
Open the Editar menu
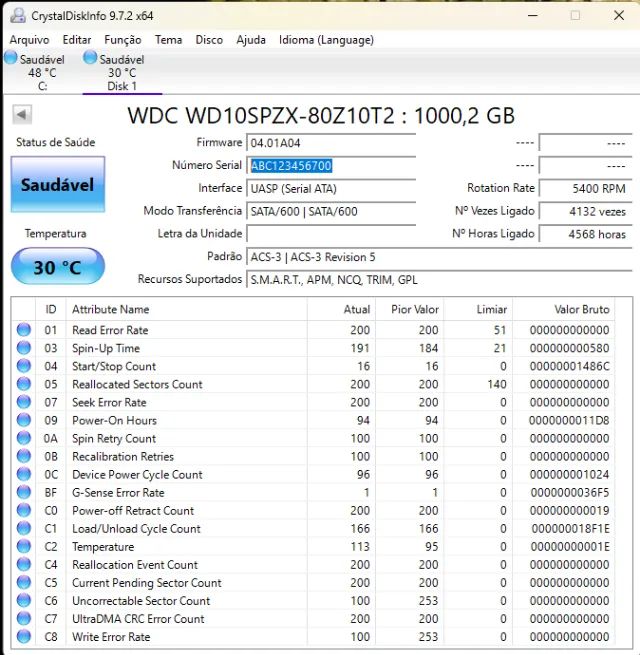pos(77,40)
